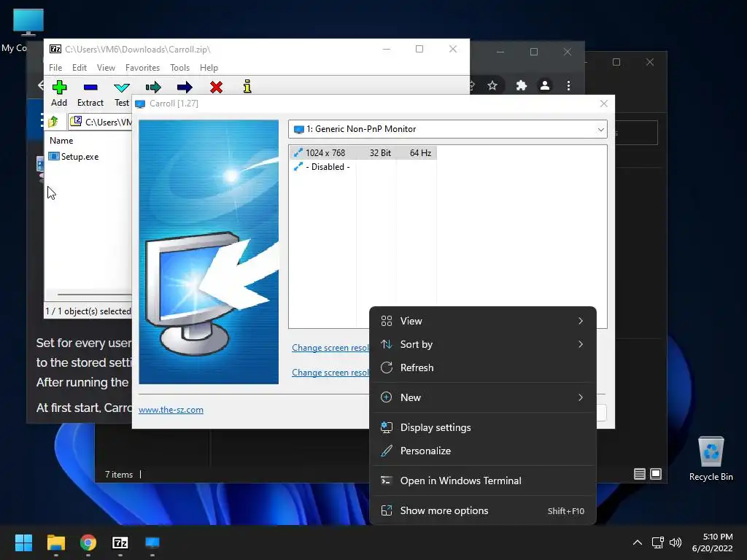Open the Chrome profile avatar icon
Image resolution: width=747 pixels, height=560 pixels.
[544, 86]
